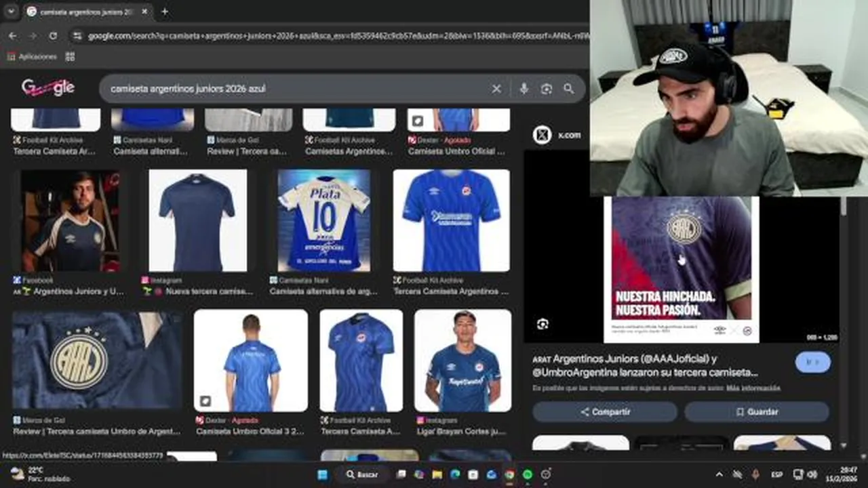Open Instagram dark blue shirt thumbnail
The image size is (868, 488).
pos(198,221)
